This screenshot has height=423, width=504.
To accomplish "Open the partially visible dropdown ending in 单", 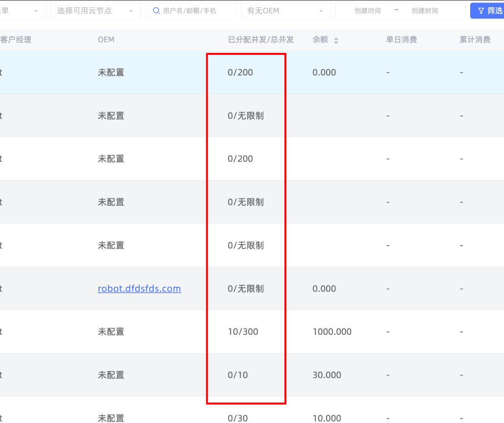I will pos(22,11).
